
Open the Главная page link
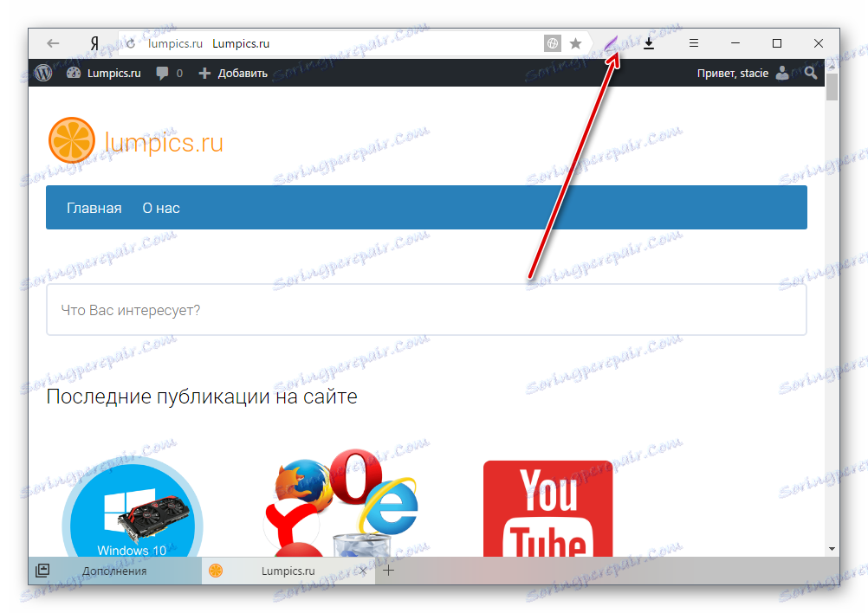(x=94, y=207)
